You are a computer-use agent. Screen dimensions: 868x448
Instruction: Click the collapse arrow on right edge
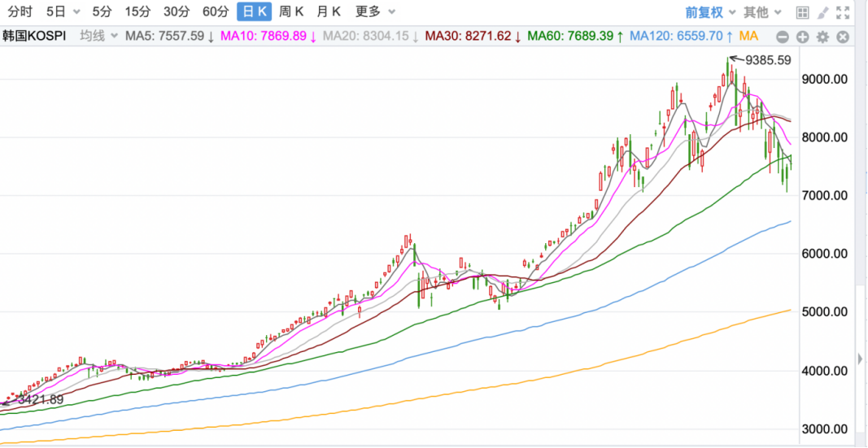859,357
